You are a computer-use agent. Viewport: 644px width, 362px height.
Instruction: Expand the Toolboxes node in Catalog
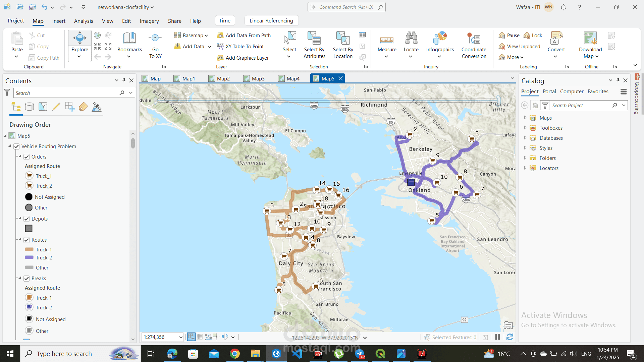coord(525,128)
